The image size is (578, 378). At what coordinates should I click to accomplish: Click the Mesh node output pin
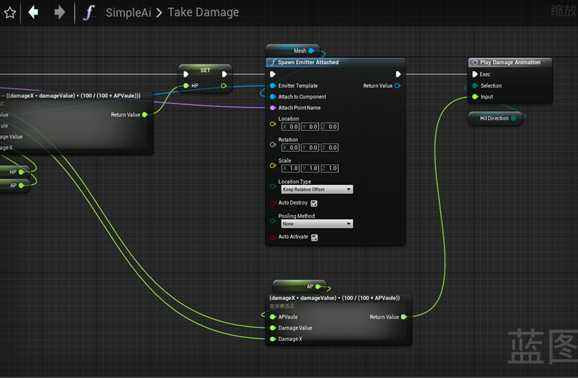(311, 51)
